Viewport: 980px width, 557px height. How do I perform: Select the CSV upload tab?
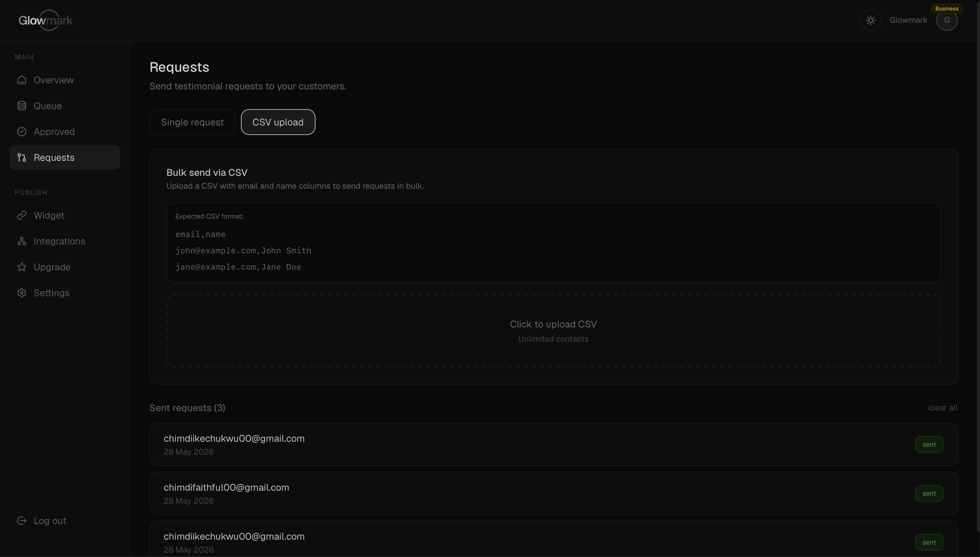(278, 122)
